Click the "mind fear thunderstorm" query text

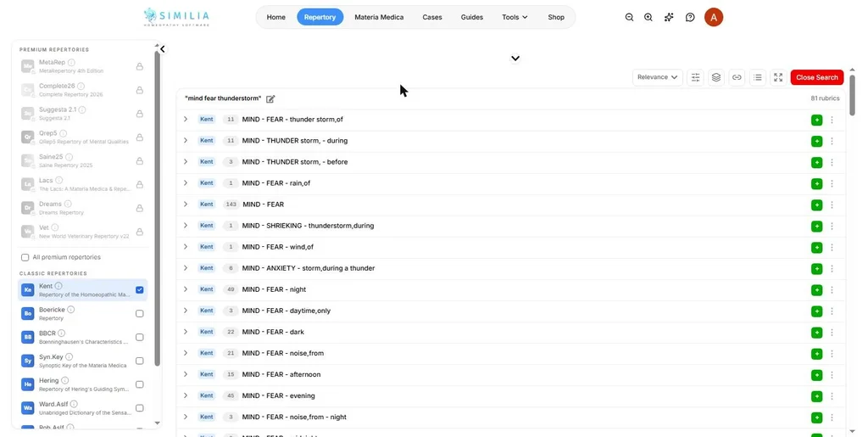point(223,98)
